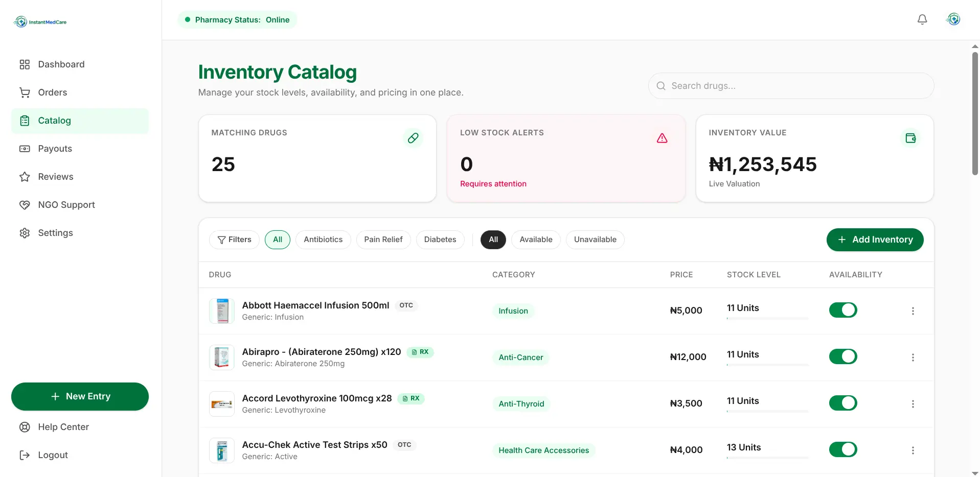Viewport: 980px width, 477px height.
Task: Click the warning triangle on Low Stock Alerts
Action: tap(662, 138)
